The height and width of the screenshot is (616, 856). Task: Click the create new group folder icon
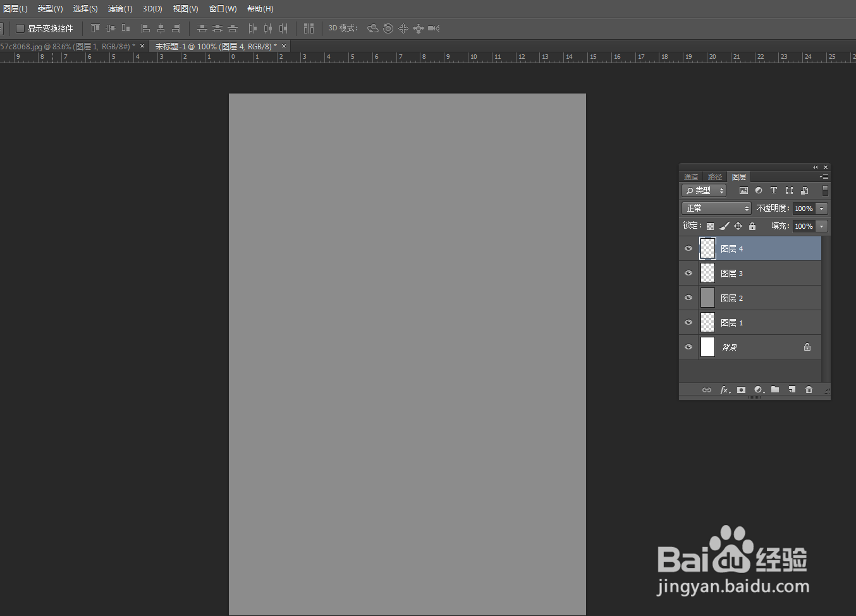coord(775,390)
